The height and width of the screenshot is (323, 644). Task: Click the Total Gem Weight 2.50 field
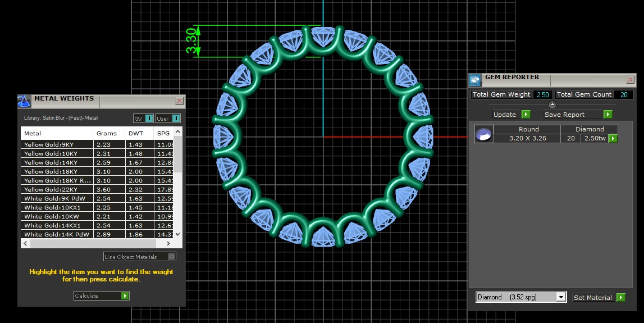(543, 94)
